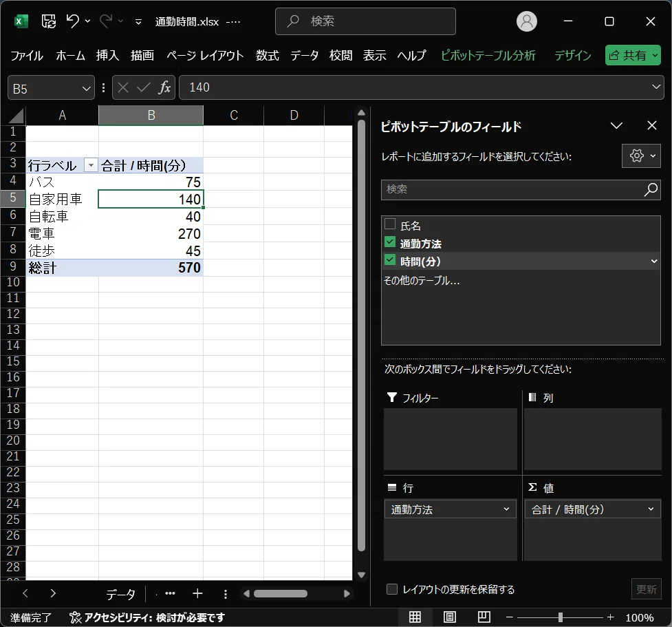The width and height of the screenshot is (672, 627).
Task: Open the ピボットテーブル分析 ribbon tab
Action: (x=488, y=55)
